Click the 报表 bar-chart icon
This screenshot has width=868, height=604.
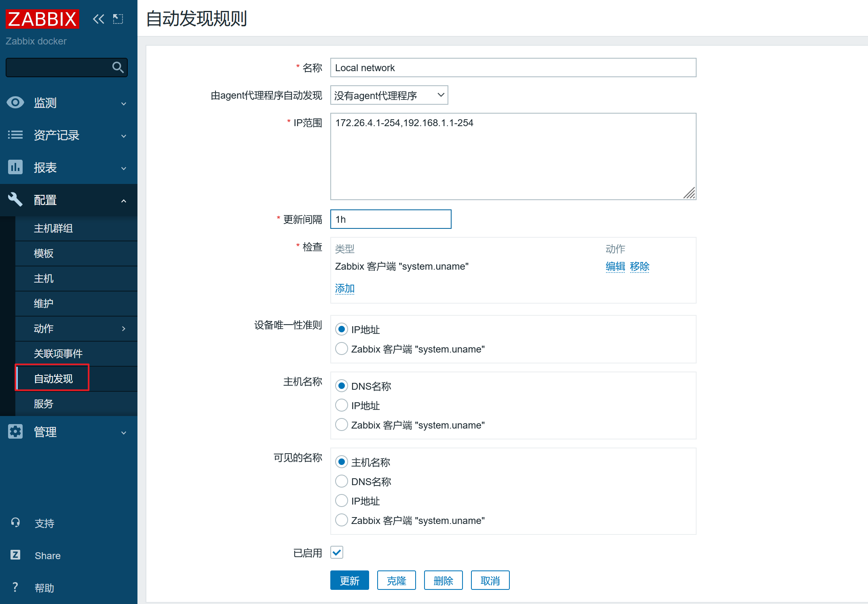(15, 167)
